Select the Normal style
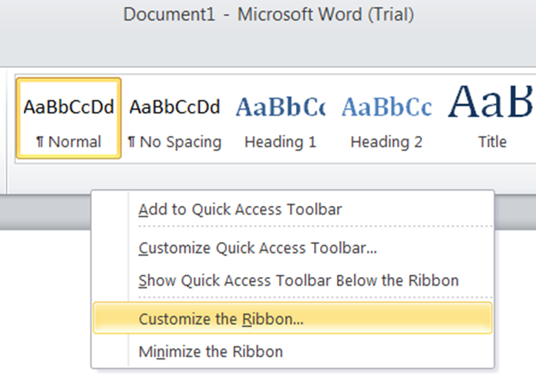536x392 pixels. 69,118
